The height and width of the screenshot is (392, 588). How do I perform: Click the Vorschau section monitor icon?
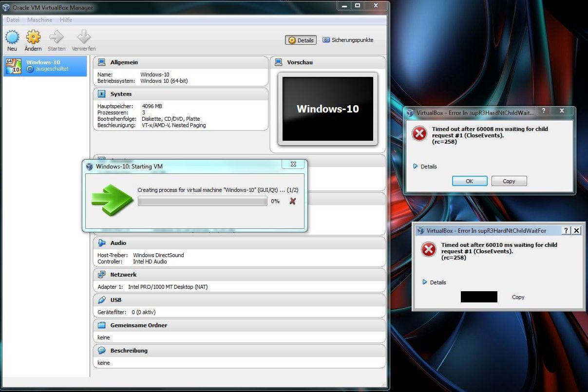pos(279,62)
